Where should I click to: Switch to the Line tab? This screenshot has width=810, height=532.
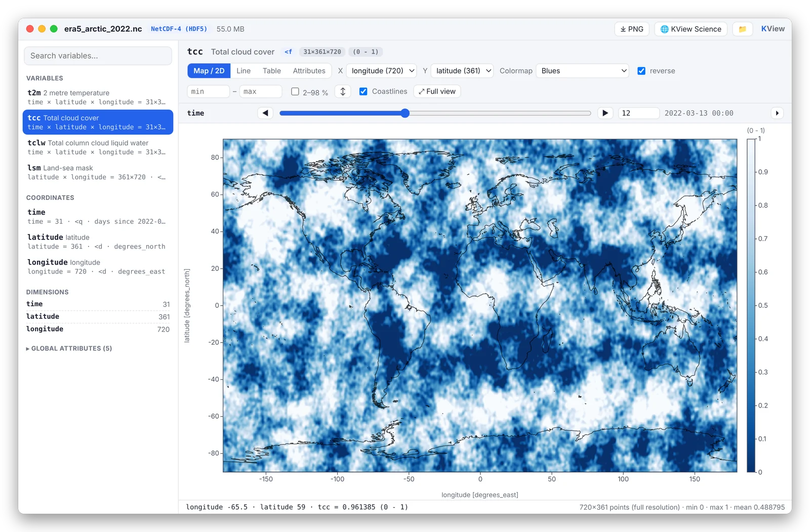(x=244, y=71)
